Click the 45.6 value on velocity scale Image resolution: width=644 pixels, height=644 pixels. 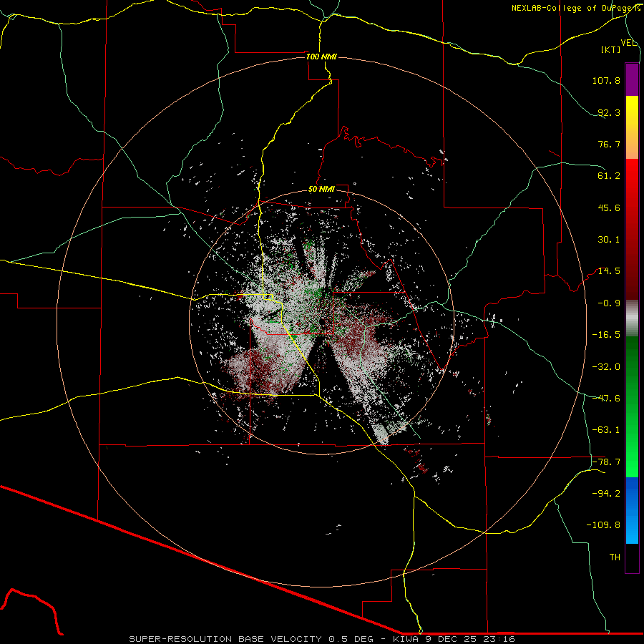pos(609,208)
